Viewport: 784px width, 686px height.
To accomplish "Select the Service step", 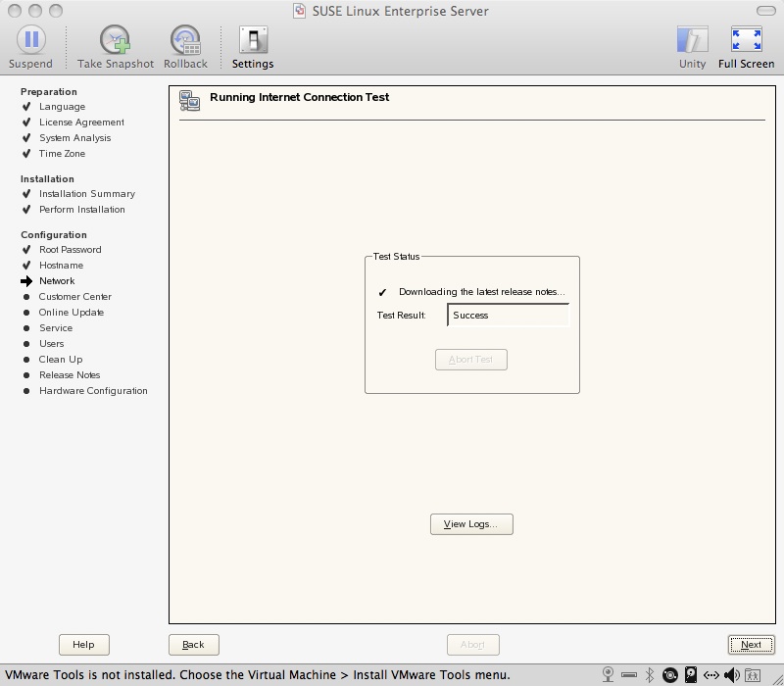I will click(56, 328).
